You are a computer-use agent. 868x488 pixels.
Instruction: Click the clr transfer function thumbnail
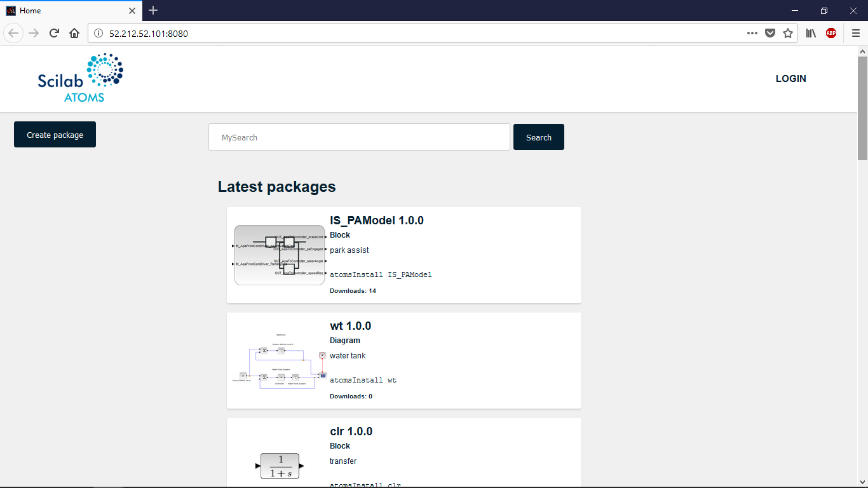pyautogui.click(x=280, y=466)
